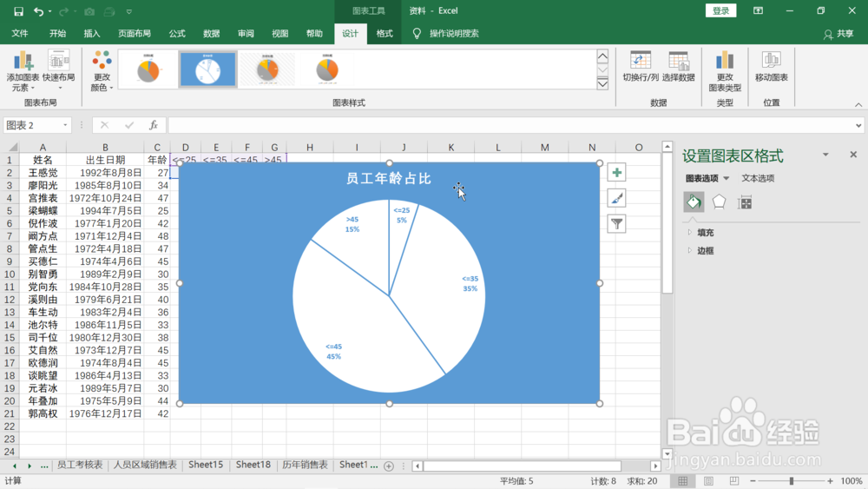This screenshot has width=868, height=489.
Task: Open the Name Box dropdown arrow
Action: pos(65,125)
